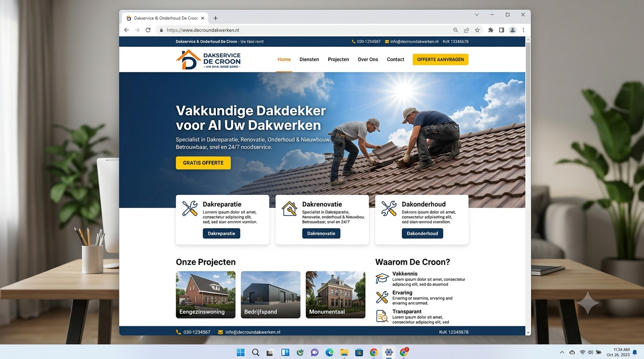Go to the Over Ons page
Screen dimensions: 644x359
pyautogui.click(x=368, y=59)
